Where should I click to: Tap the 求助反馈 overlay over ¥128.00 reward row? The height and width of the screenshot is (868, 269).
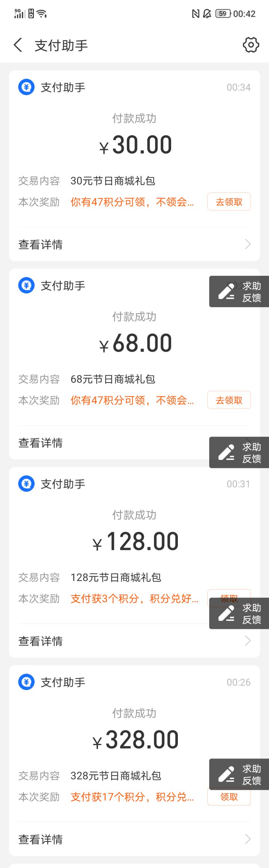tap(239, 614)
